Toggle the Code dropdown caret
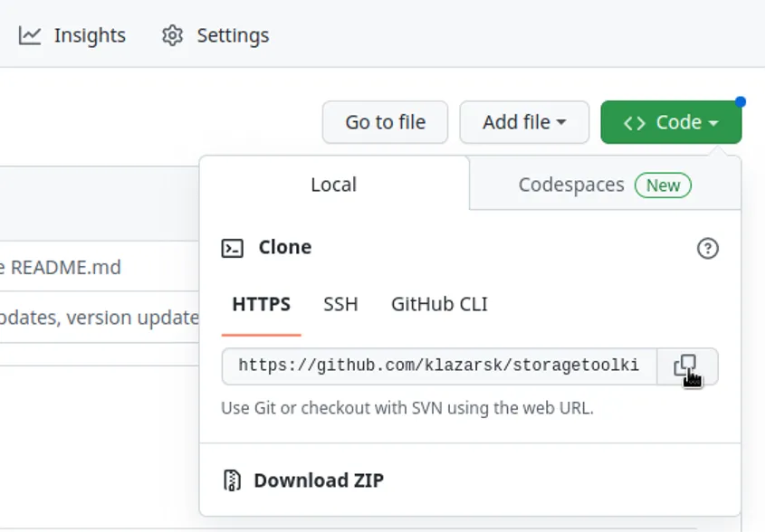 click(x=714, y=123)
